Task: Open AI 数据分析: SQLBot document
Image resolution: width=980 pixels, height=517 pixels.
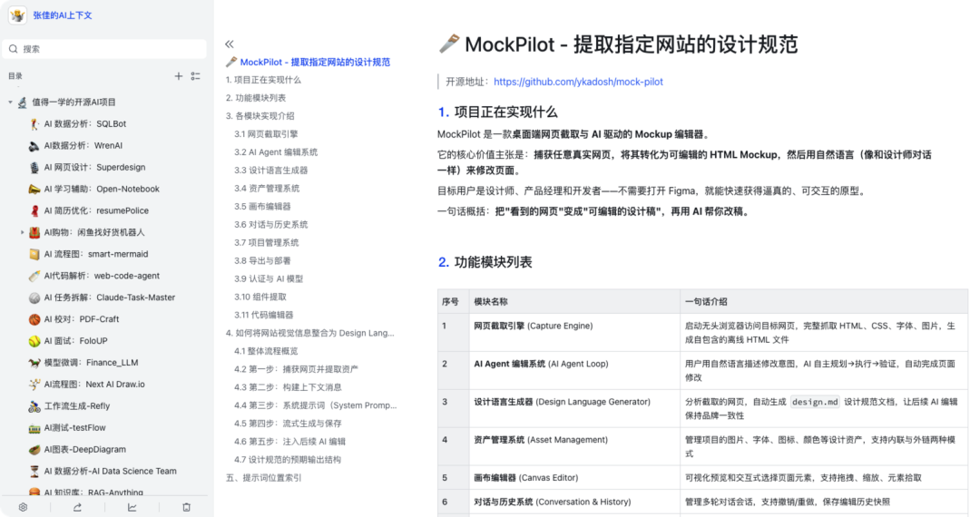Action: click(85, 123)
